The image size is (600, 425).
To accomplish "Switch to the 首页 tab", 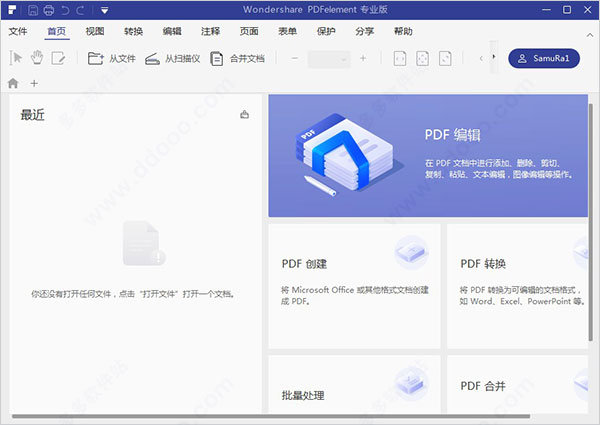I will (x=57, y=31).
